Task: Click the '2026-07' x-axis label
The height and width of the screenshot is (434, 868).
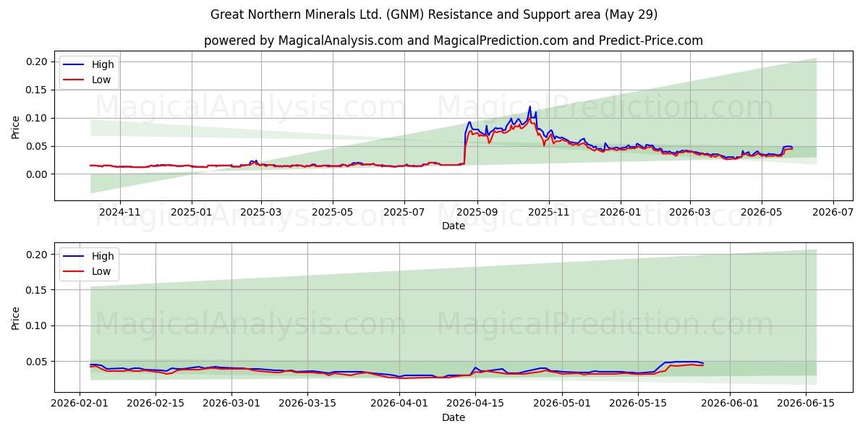Action: click(x=833, y=212)
